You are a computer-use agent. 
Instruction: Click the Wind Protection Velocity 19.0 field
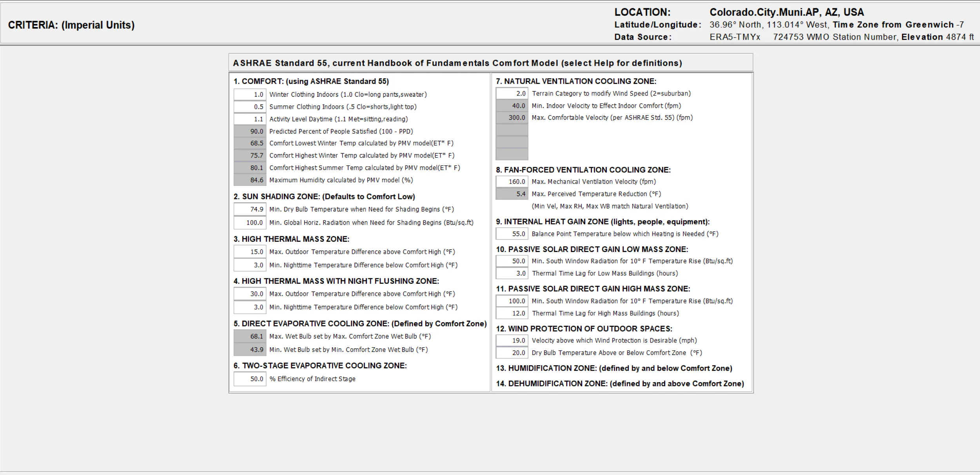point(512,341)
